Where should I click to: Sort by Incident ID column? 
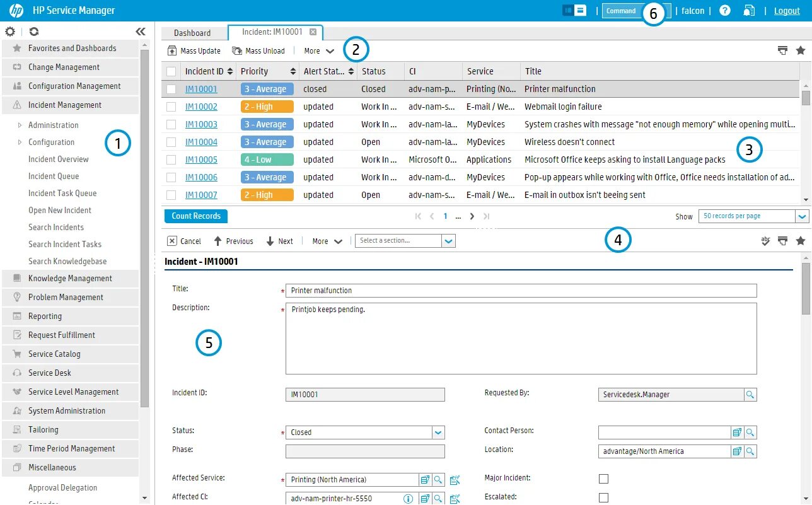(209, 71)
